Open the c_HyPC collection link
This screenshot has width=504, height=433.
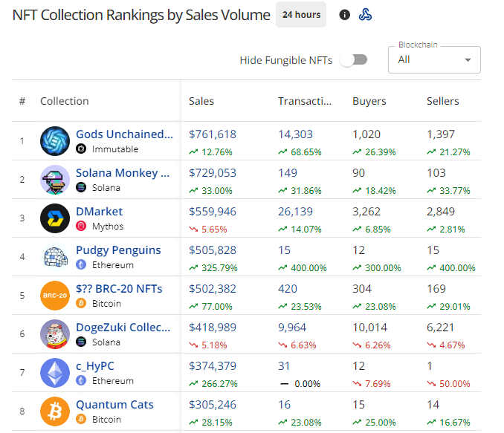point(95,366)
